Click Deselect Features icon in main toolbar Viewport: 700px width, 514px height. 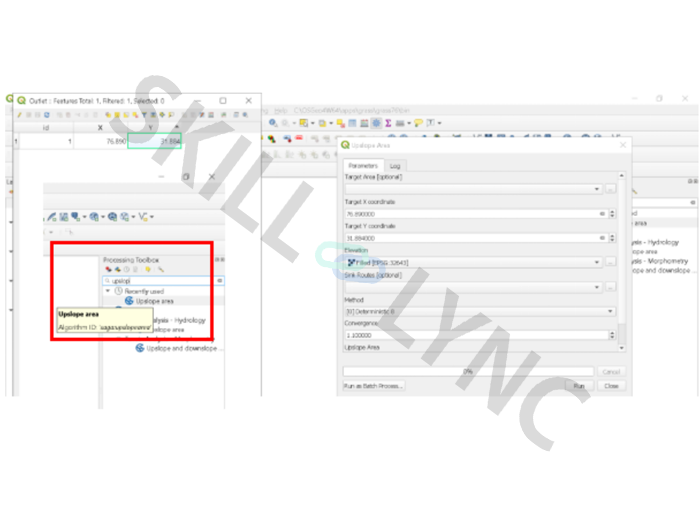(x=341, y=123)
